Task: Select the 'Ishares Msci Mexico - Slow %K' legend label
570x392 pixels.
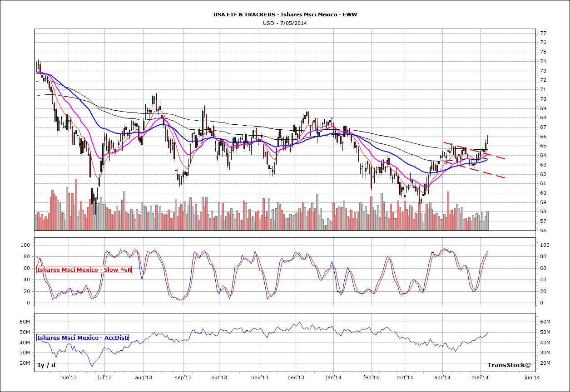Action: (84, 270)
